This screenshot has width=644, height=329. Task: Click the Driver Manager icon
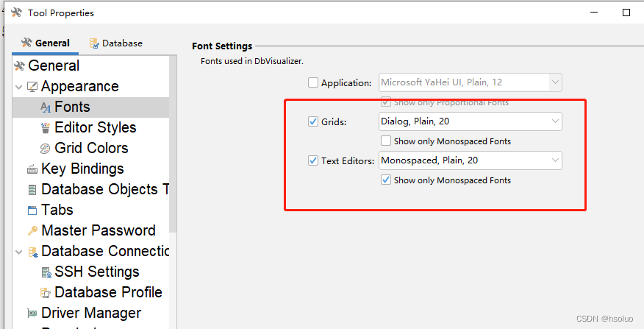pos(32,314)
